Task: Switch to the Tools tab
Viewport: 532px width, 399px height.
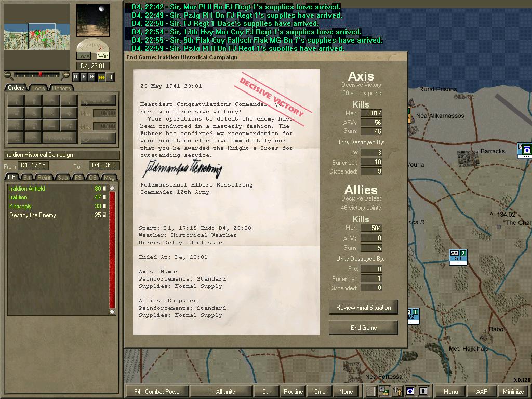Action: coord(38,88)
